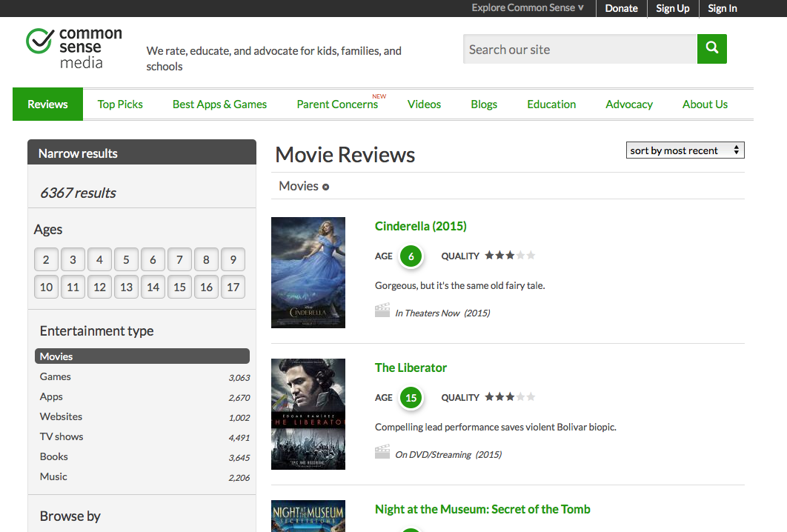Select age 4 filter button

[x=99, y=259]
